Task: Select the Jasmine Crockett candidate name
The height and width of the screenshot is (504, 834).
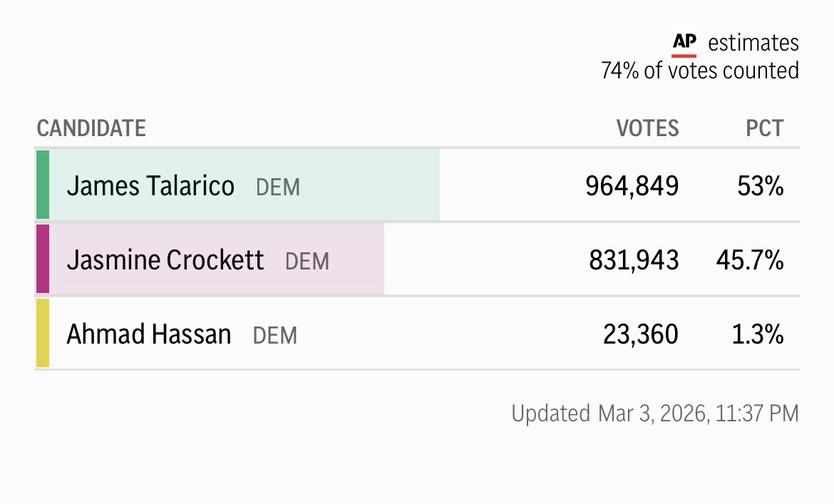Action: point(165,260)
